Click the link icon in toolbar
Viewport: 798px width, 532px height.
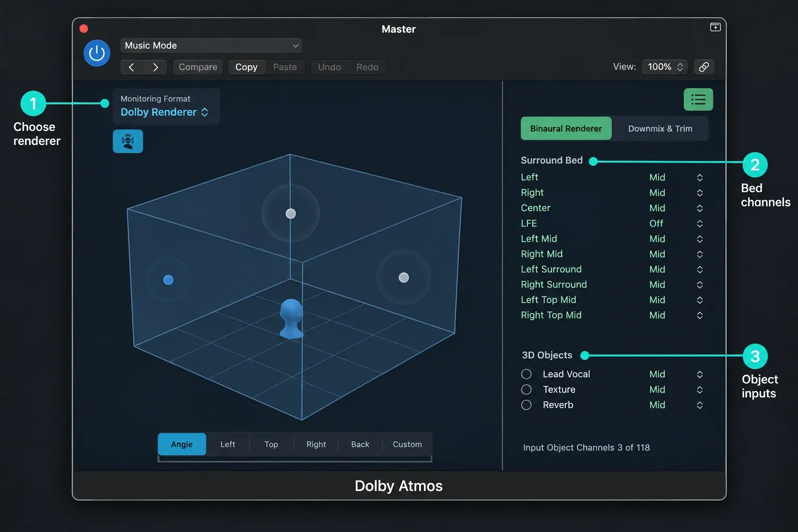click(x=704, y=67)
